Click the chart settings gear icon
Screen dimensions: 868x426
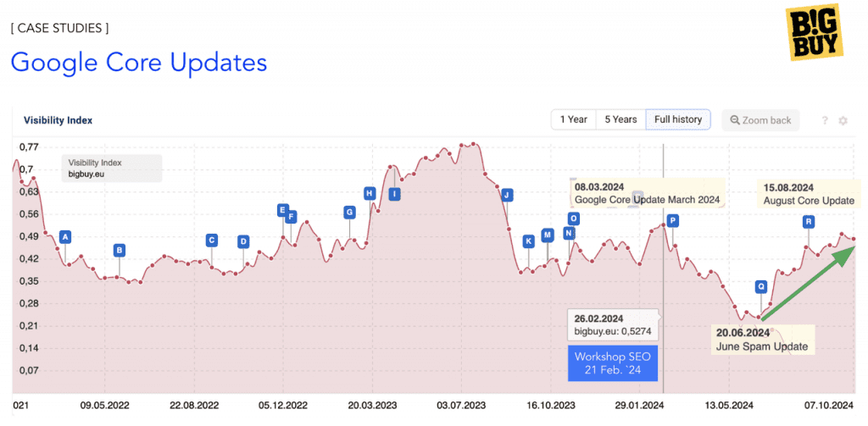[x=843, y=120]
